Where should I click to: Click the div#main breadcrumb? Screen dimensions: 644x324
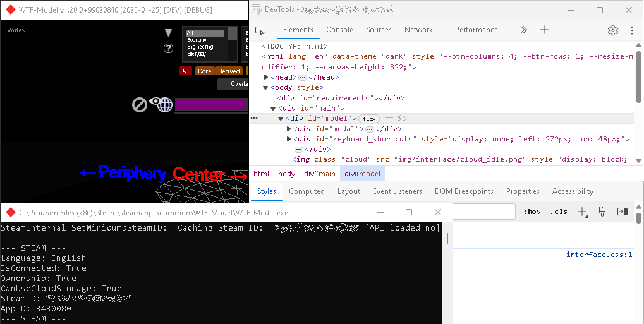pyautogui.click(x=320, y=174)
